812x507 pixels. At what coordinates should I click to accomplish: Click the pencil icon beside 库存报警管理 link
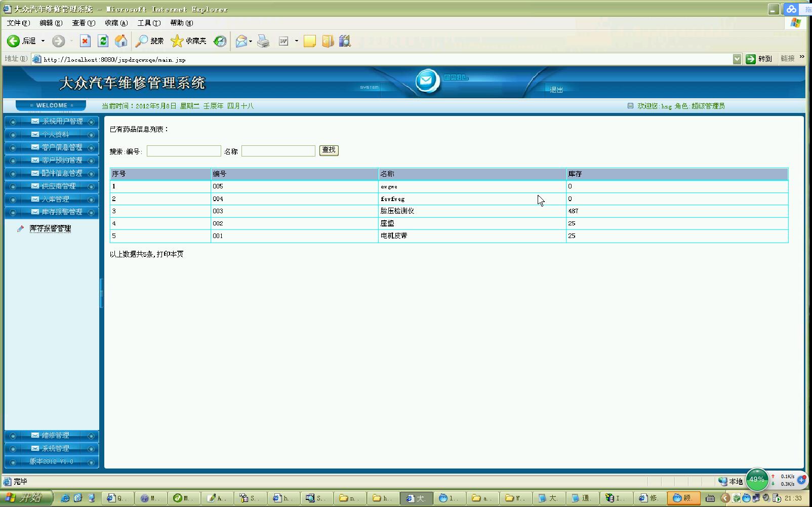[x=21, y=228]
